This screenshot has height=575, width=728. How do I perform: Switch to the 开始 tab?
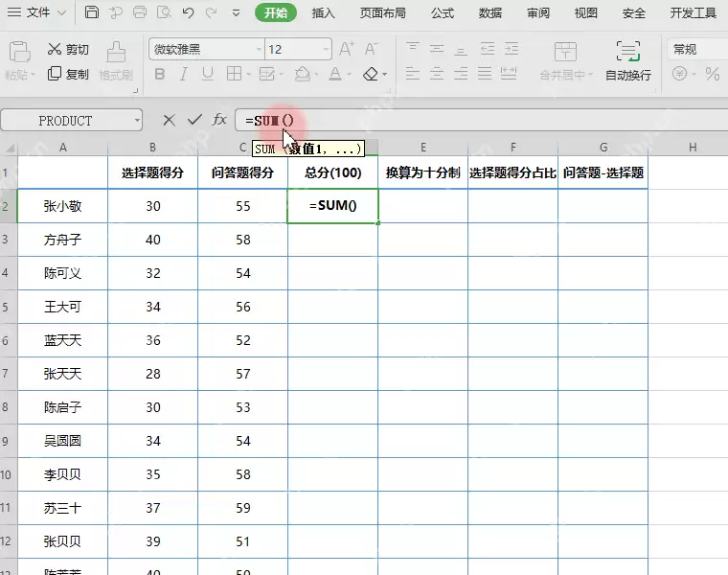[276, 13]
